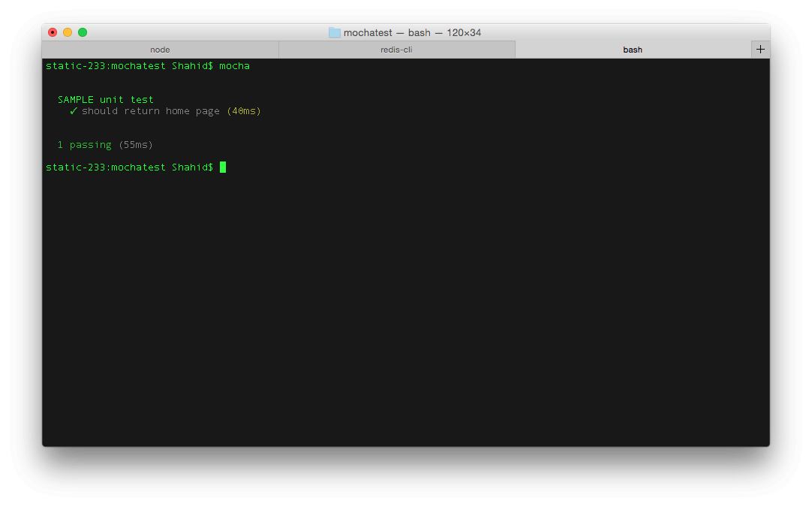The height and width of the screenshot is (507, 812).
Task: Switch to the node tab
Action: [160, 50]
